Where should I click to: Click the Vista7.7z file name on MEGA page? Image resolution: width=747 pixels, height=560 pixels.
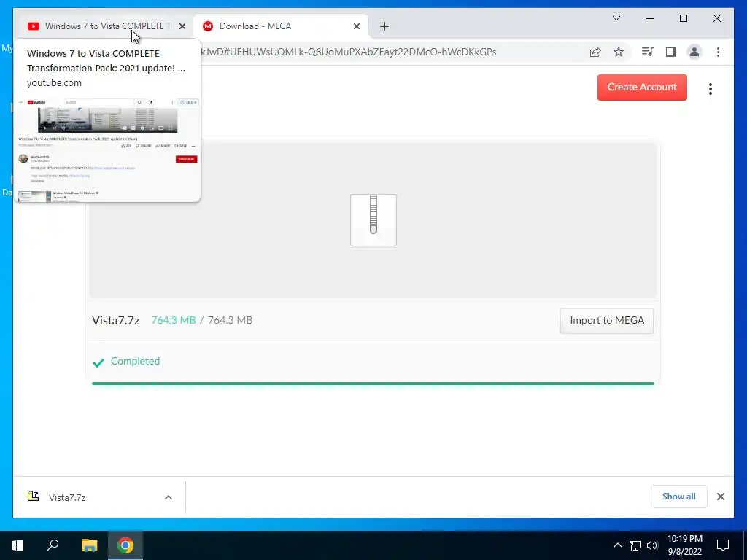pos(116,321)
